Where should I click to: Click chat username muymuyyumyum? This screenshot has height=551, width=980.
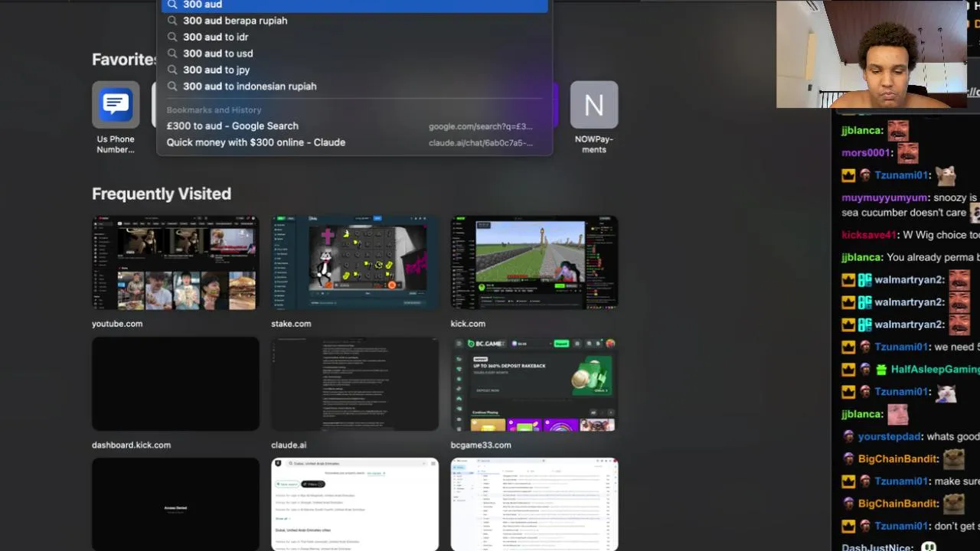884,197
